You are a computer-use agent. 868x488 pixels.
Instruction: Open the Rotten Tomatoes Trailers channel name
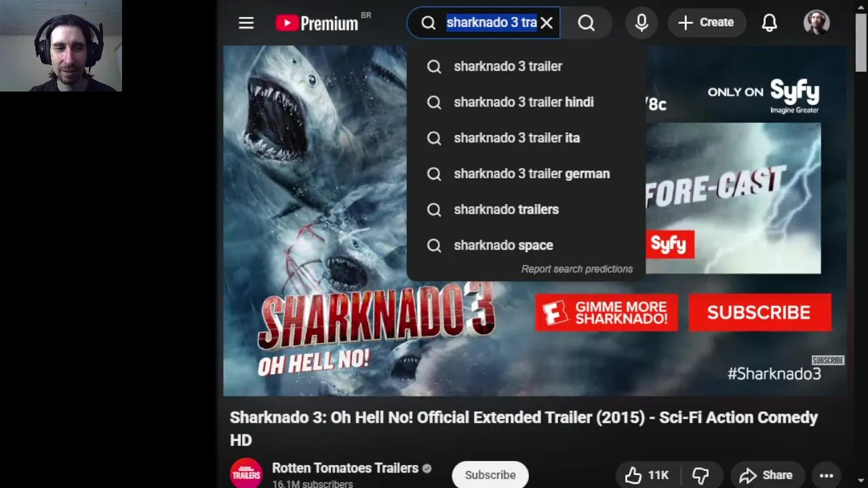point(345,468)
